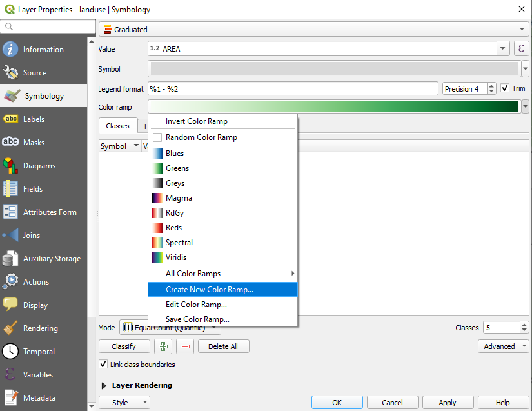Open the Diagrams panel
This screenshot has height=411, width=532.
coord(43,165)
